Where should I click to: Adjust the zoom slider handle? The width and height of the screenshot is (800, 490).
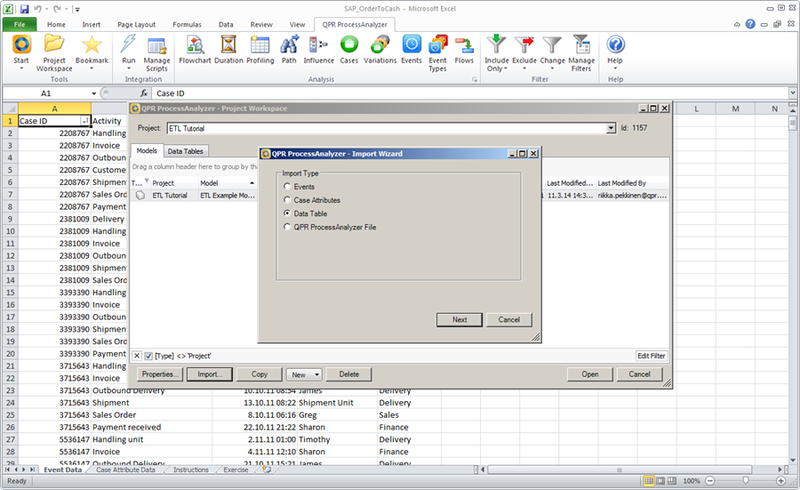coord(745,481)
